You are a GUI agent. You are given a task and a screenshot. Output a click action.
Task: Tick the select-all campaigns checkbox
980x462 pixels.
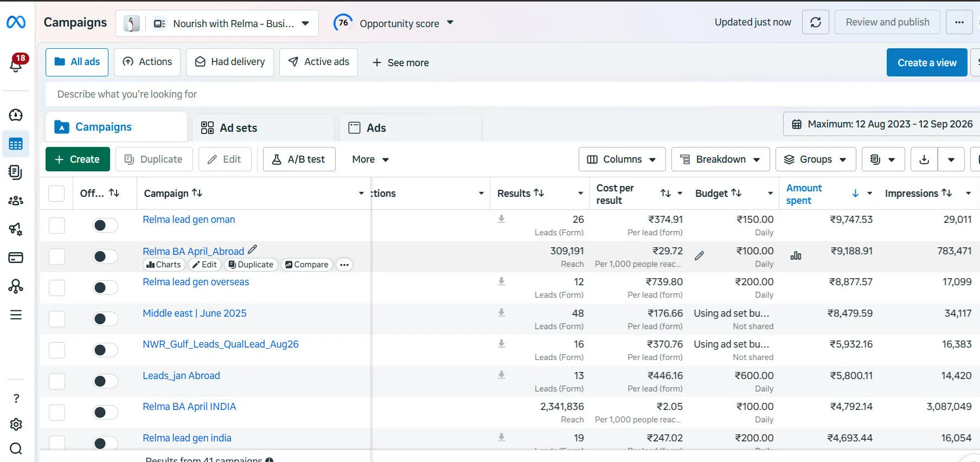pyautogui.click(x=56, y=194)
